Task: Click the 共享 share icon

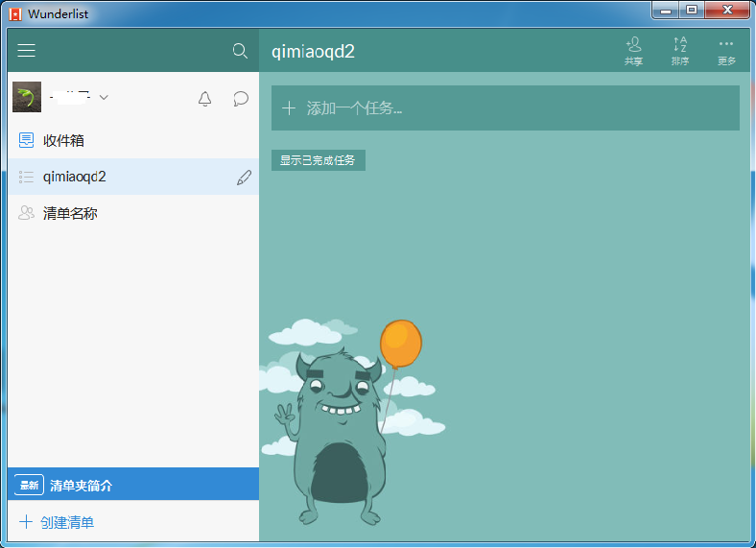Action: click(x=633, y=51)
